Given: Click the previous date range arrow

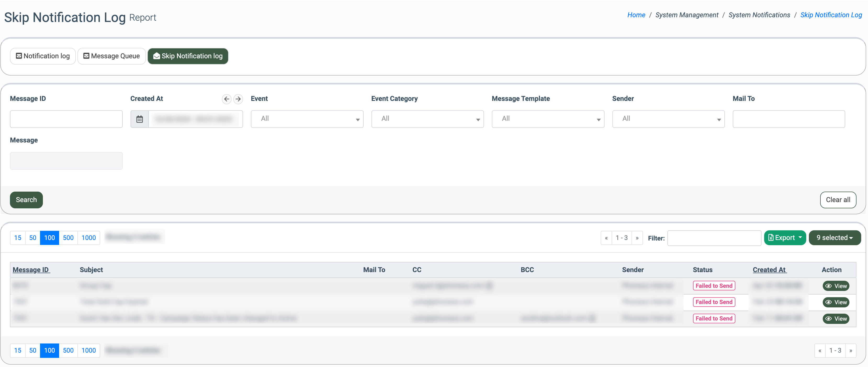Looking at the screenshot, I should pyautogui.click(x=227, y=99).
